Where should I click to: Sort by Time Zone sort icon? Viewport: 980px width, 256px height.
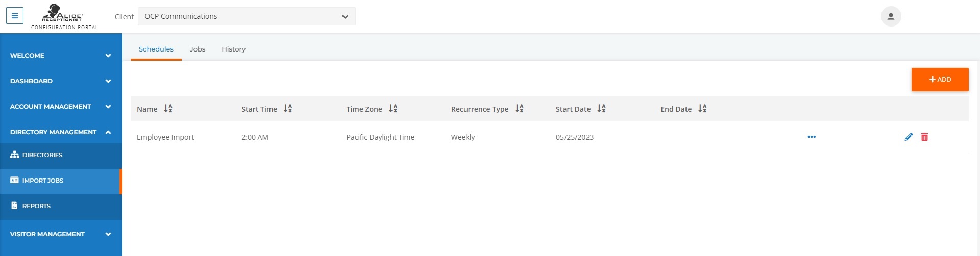393,109
